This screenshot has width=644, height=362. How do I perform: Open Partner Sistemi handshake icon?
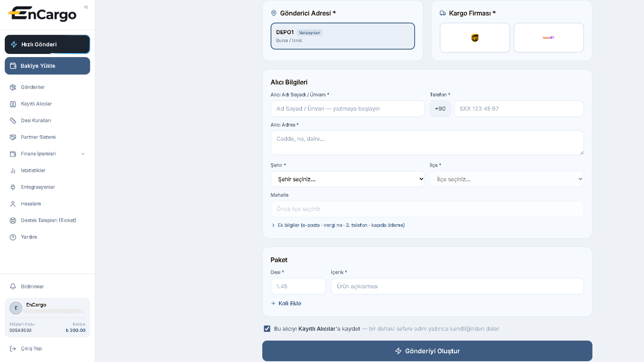13,137
